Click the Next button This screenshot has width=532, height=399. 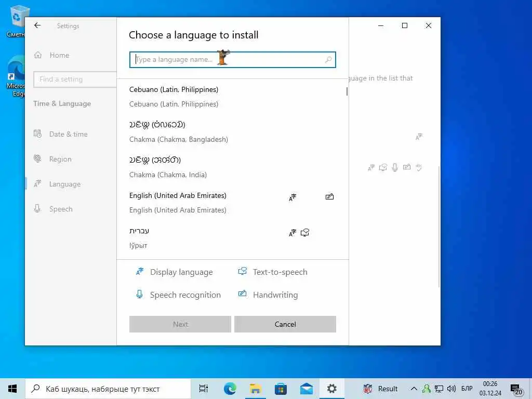(180, 324)
